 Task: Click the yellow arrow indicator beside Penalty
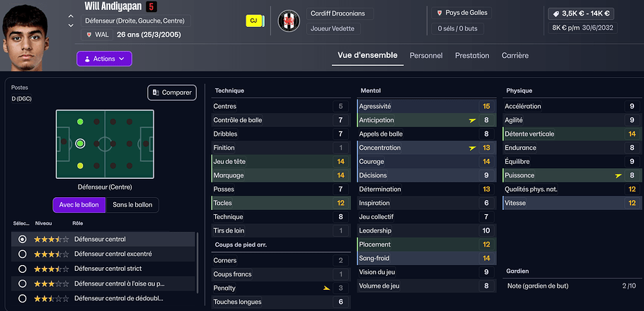326,288
